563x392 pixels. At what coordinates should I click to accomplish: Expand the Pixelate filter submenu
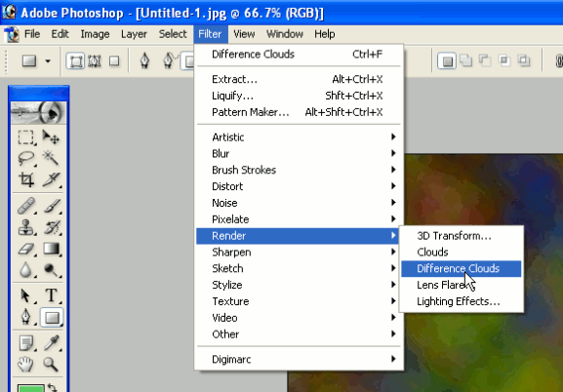tap(299, 219)
